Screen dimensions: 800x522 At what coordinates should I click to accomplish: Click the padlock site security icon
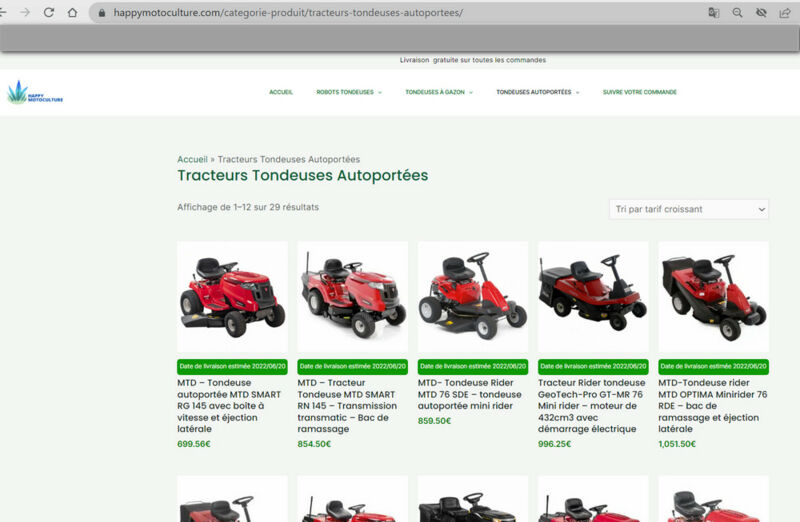(102, 13)
